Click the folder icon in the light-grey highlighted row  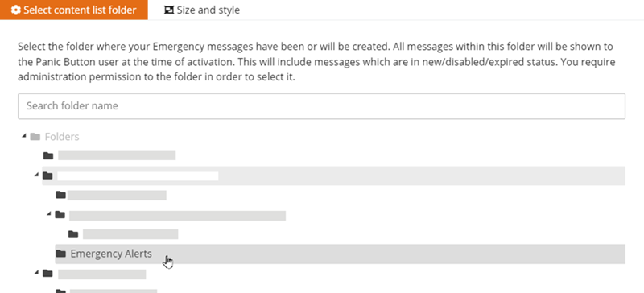click(47, 176)
